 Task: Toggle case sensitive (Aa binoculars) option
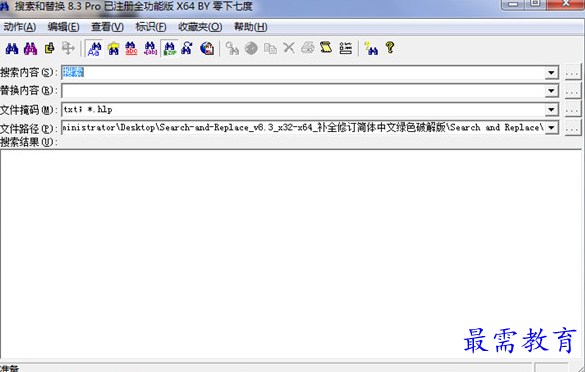click(95, 49)
